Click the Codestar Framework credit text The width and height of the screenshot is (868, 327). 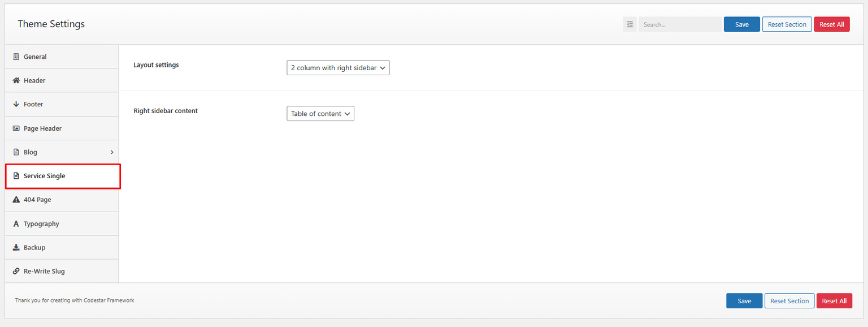(x=74, y=300)
